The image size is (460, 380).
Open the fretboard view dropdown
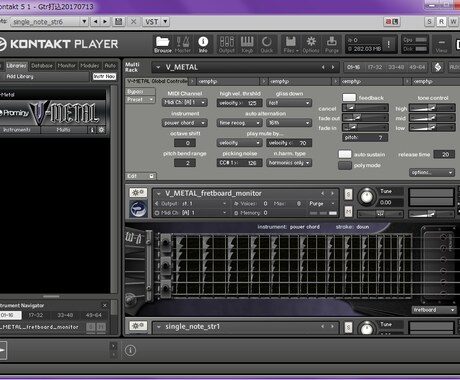click(x=434, y=310)
